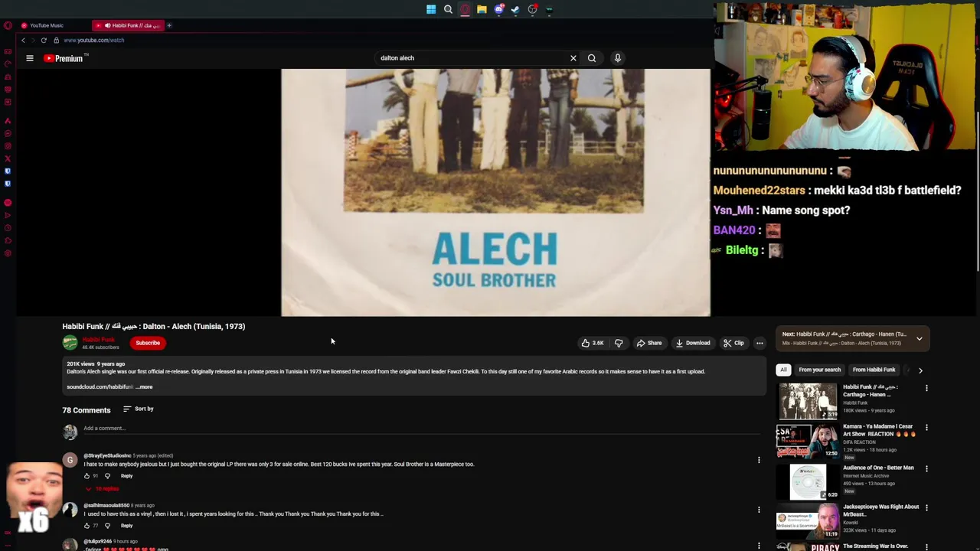Screen dimensions: 980x551
Task: Open options for Audience of One suggestion
Action: pos(926,468)
